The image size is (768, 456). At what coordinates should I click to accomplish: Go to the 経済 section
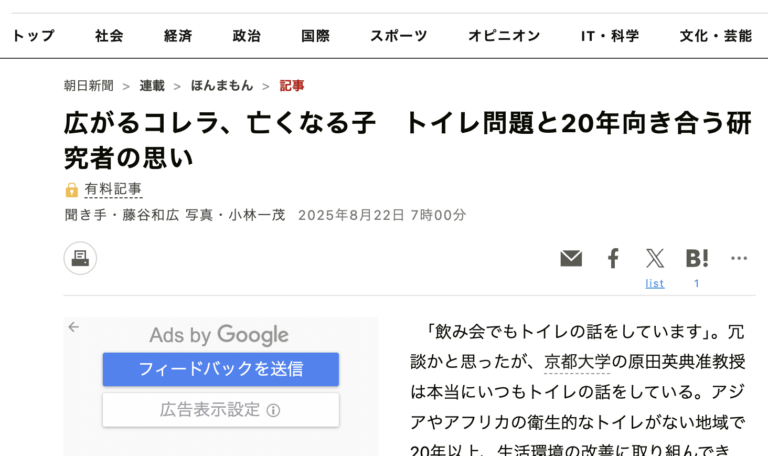178,36
